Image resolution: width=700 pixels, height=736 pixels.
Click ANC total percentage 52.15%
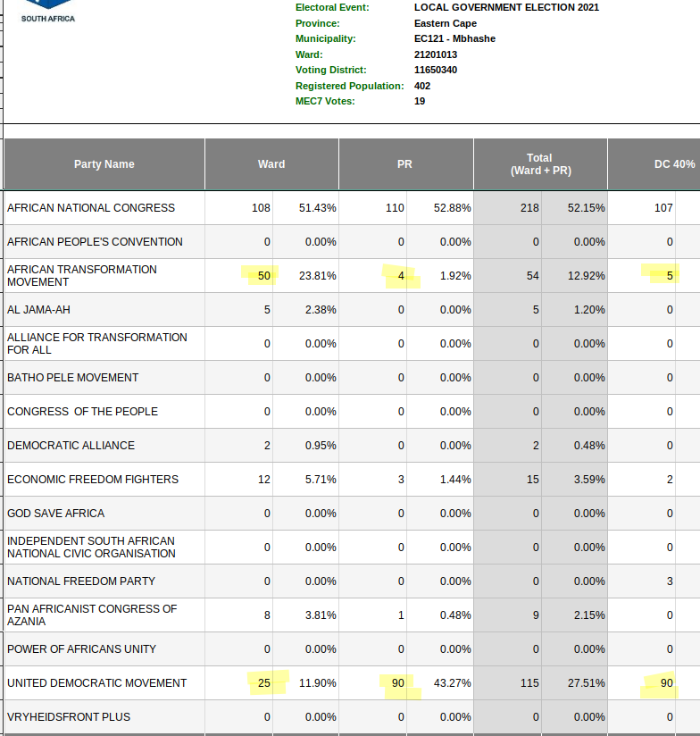click(x=587, y=208)
